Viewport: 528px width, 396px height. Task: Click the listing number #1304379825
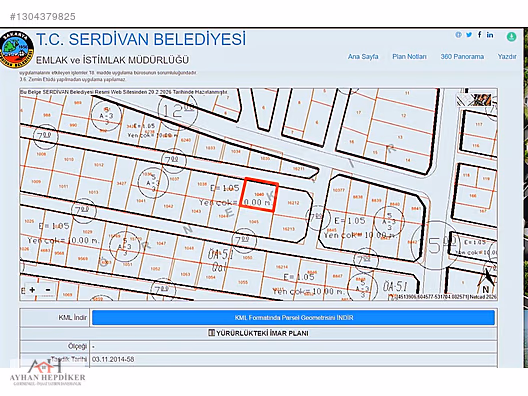point(43,16)
